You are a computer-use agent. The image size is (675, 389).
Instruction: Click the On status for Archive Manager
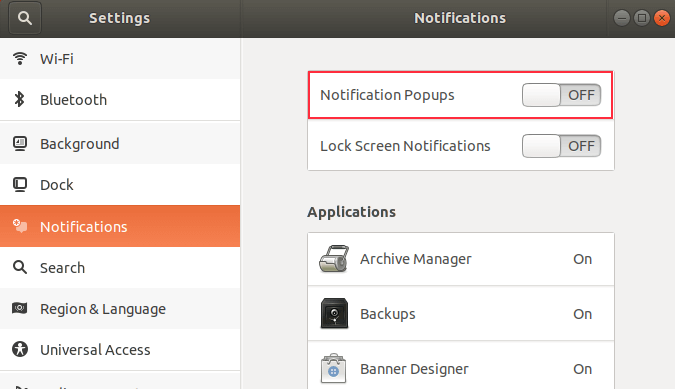582,259
